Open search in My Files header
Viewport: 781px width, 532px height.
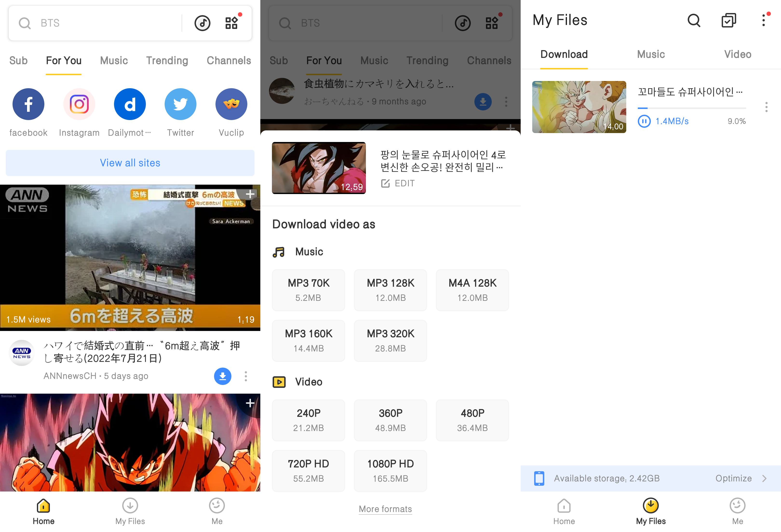[x=694, y=20]
